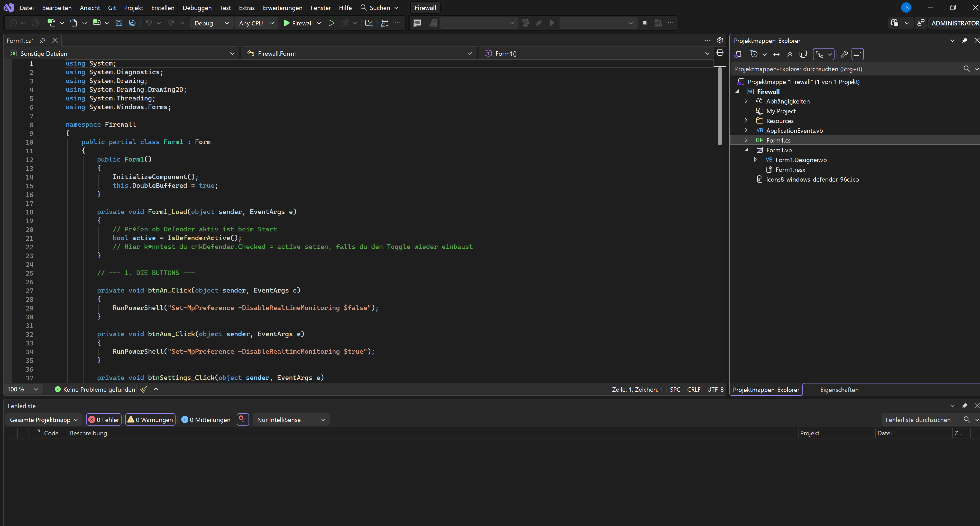This screenshot has height=526, width=980.
Task: Open the Erweiterungen menu
Action: pos(282,8)
